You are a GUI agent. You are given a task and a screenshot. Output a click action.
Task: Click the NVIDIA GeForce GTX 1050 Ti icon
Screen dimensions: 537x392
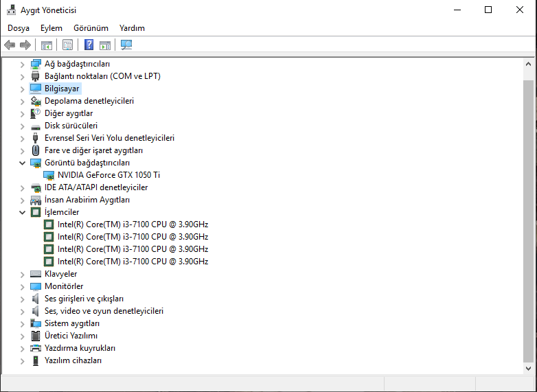[49, 175]
